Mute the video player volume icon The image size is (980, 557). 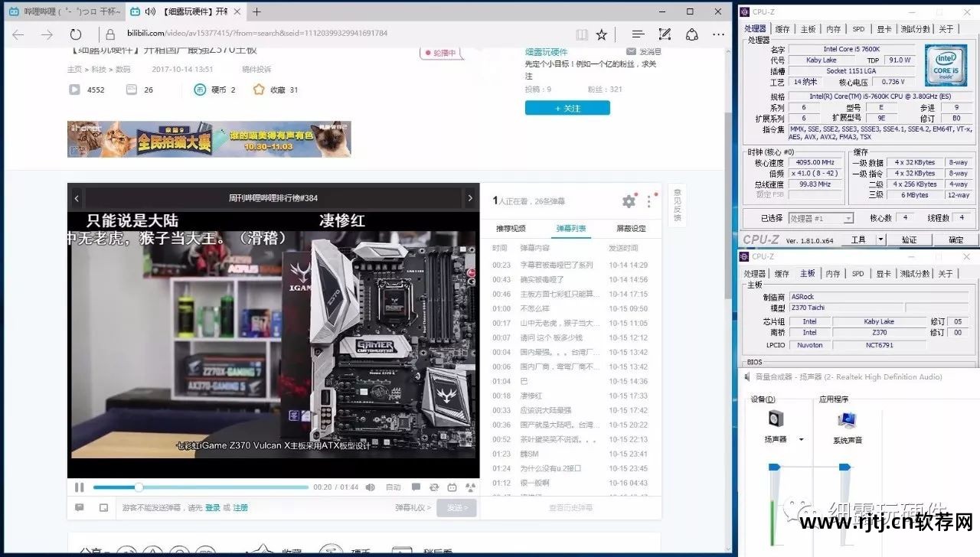click(371, 487)
